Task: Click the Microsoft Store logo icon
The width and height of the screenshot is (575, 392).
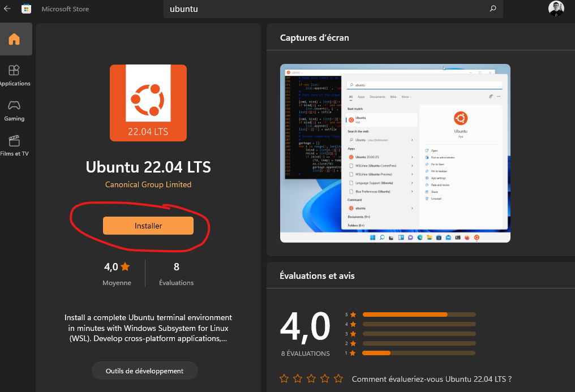Action: point(26,8)
